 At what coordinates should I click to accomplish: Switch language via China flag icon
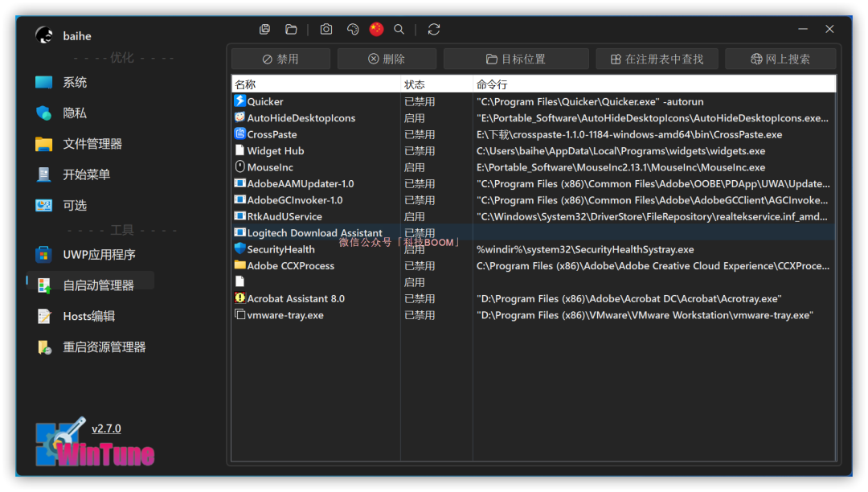click(x=376, y=29)
